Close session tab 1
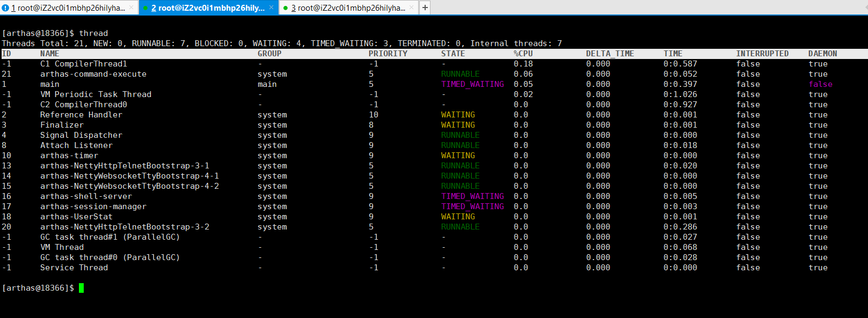 (131, 8)
